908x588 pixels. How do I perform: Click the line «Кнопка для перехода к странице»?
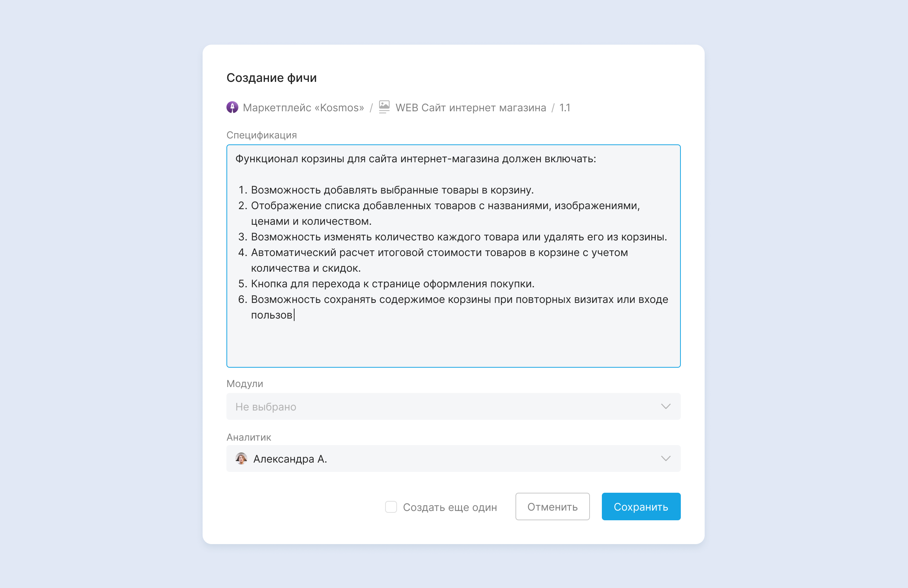point(392,284)
